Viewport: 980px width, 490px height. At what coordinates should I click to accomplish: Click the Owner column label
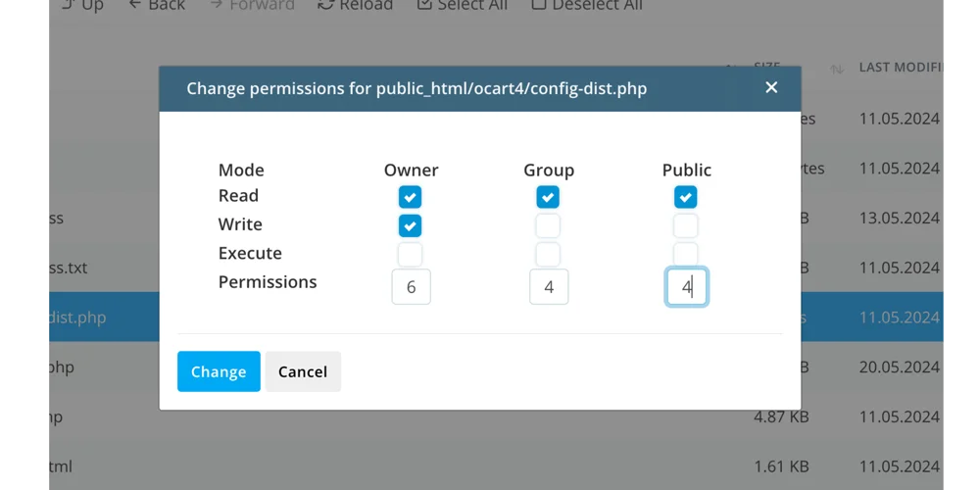click(412, 170)
